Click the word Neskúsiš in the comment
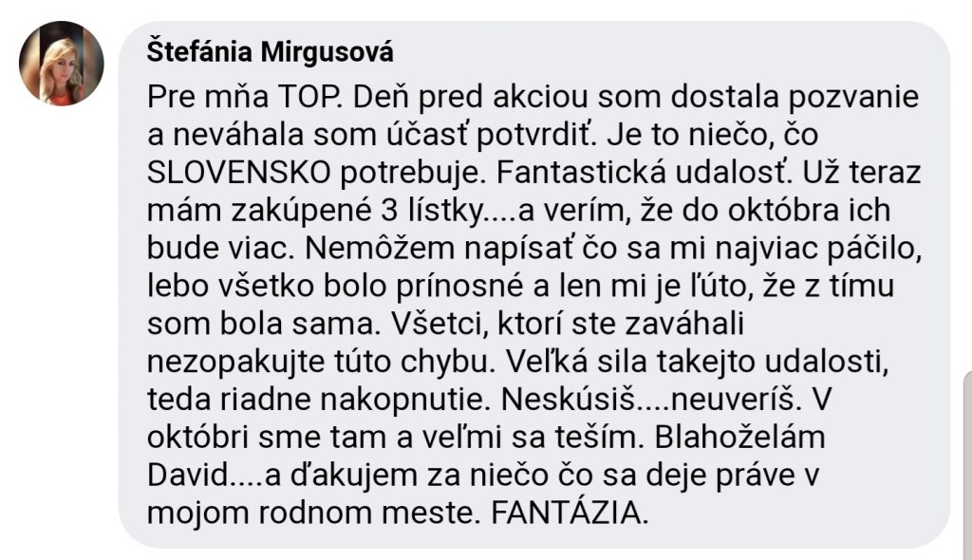Screen dimensions: 972x560 tap(568, 400)
